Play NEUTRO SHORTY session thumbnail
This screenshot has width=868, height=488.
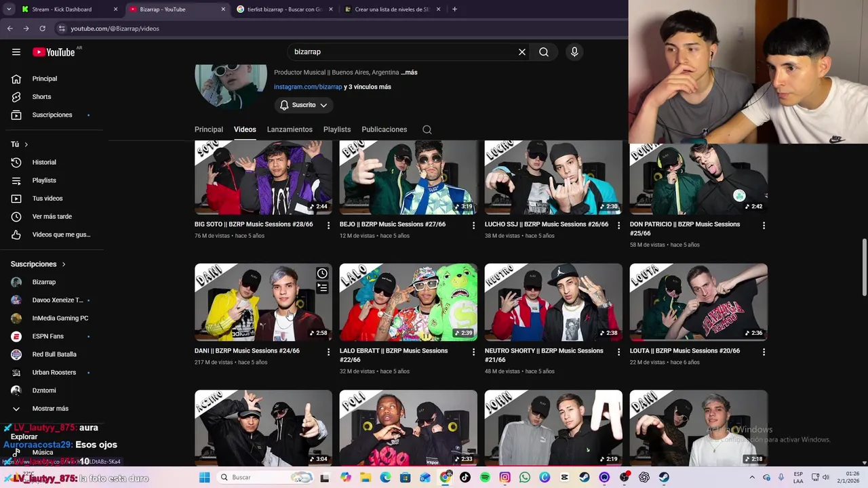tap(553, 302)
